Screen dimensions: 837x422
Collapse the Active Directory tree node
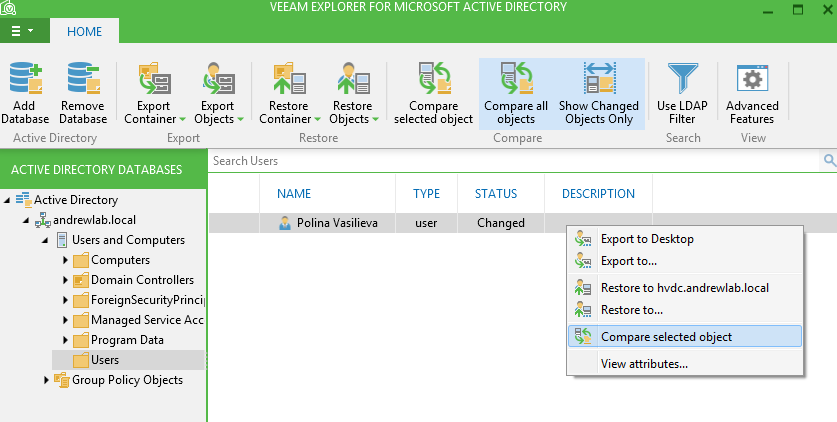click(6, 200)
